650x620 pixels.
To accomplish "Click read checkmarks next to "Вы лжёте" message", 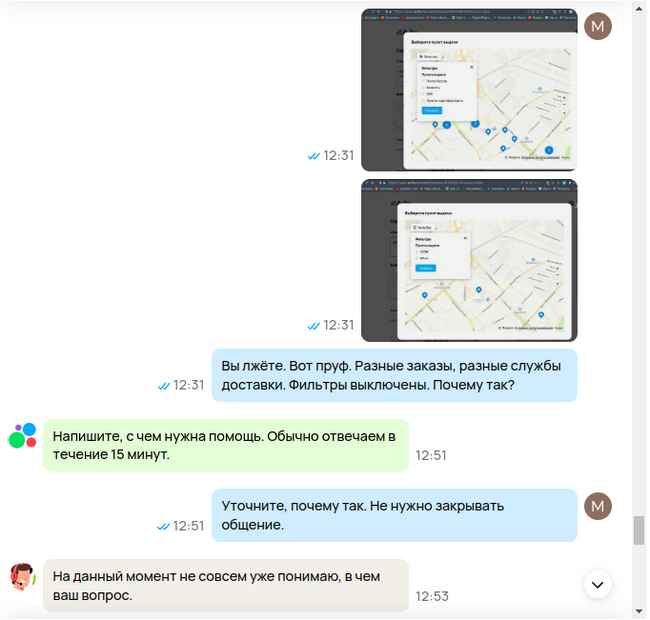I will pyautogui.click(x=164, y=385).
